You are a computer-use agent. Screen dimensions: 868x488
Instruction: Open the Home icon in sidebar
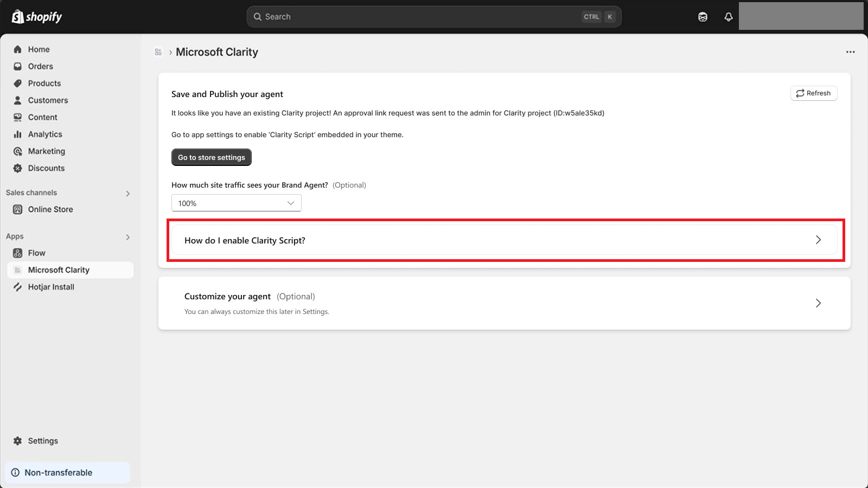tap(17, 49)
